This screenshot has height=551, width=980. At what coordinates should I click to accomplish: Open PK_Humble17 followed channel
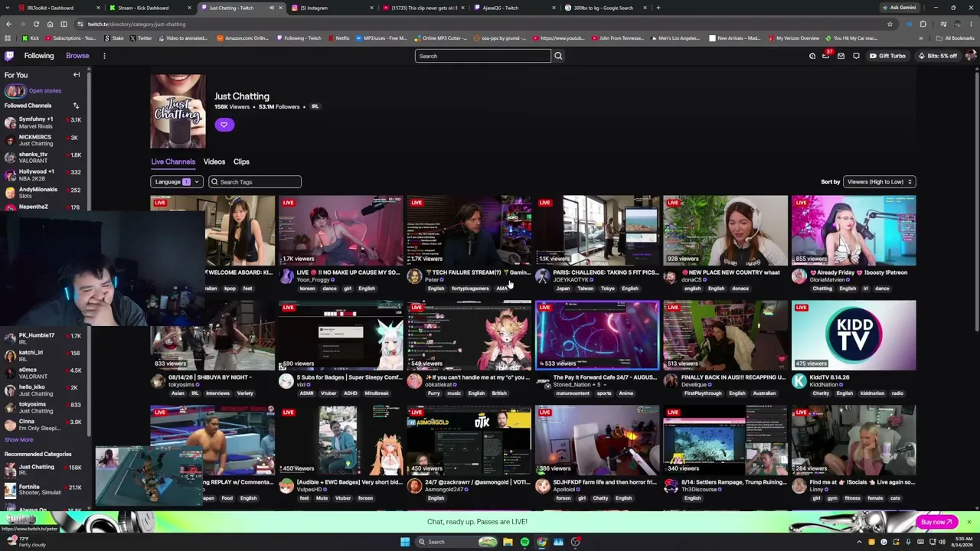pyautogui.click(x=44, y=338)
